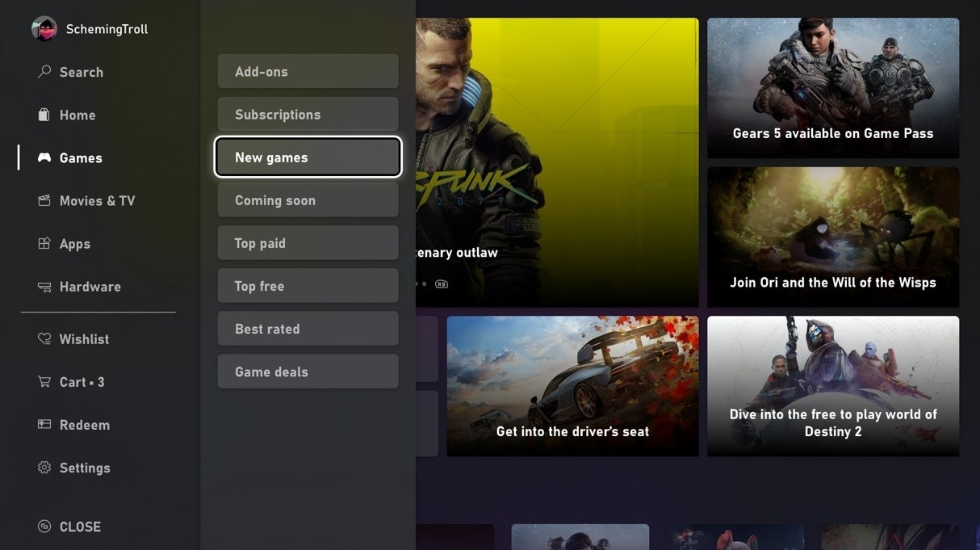Image resolution: width=980 pixels, height=550 pixels.
Task: Open Settings using the gear icon
Action: tap(44, 467)
